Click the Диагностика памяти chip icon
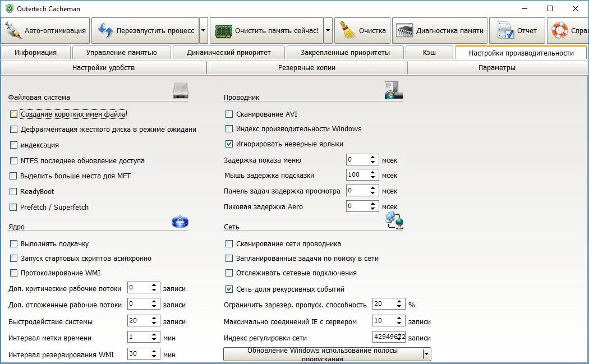This screenshot has height=364, width=589. point(404,31)
